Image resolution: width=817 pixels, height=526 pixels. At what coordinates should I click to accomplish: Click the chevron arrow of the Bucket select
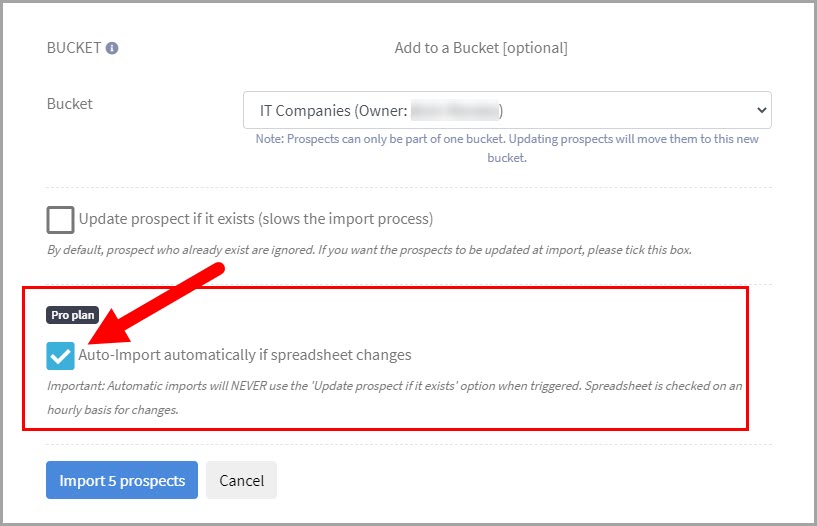pos(760,110)
